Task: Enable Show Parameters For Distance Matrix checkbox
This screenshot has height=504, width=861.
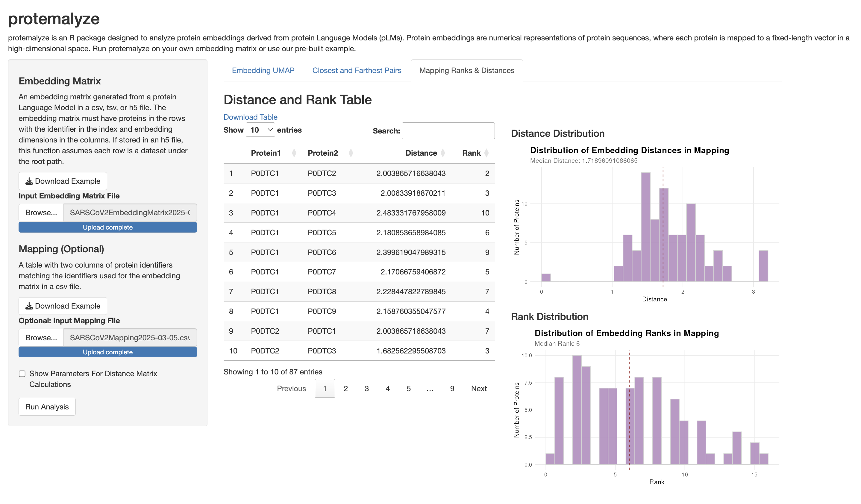Action: (x=22, y=374)
